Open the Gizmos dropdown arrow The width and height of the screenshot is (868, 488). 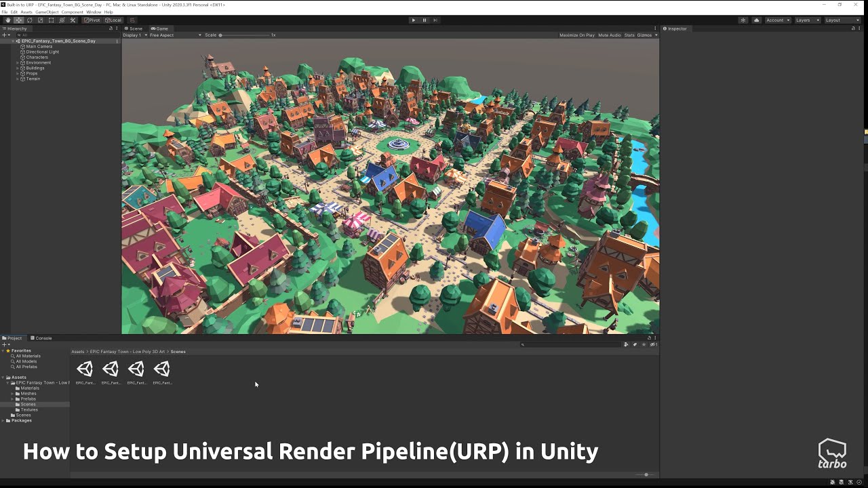656,35
